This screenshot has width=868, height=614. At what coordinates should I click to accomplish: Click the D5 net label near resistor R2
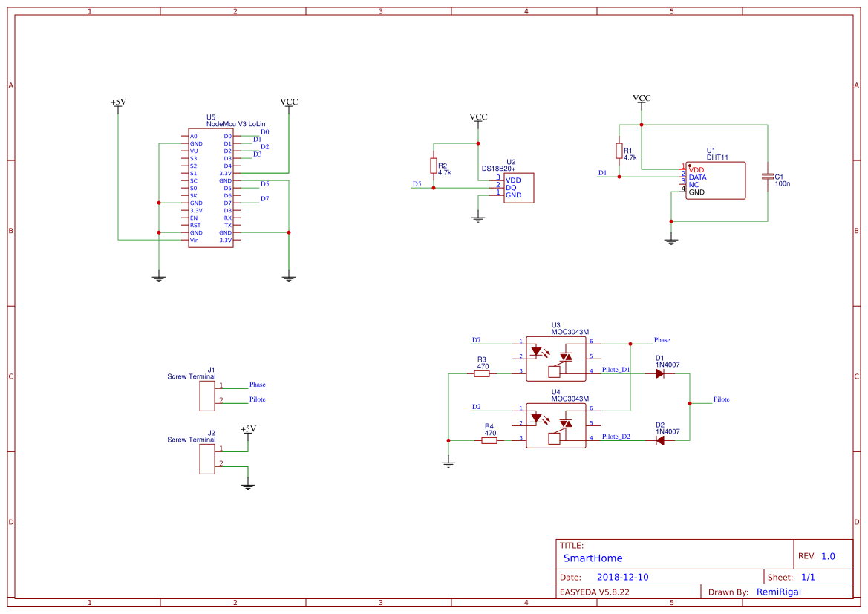click(x=417, y=184)
